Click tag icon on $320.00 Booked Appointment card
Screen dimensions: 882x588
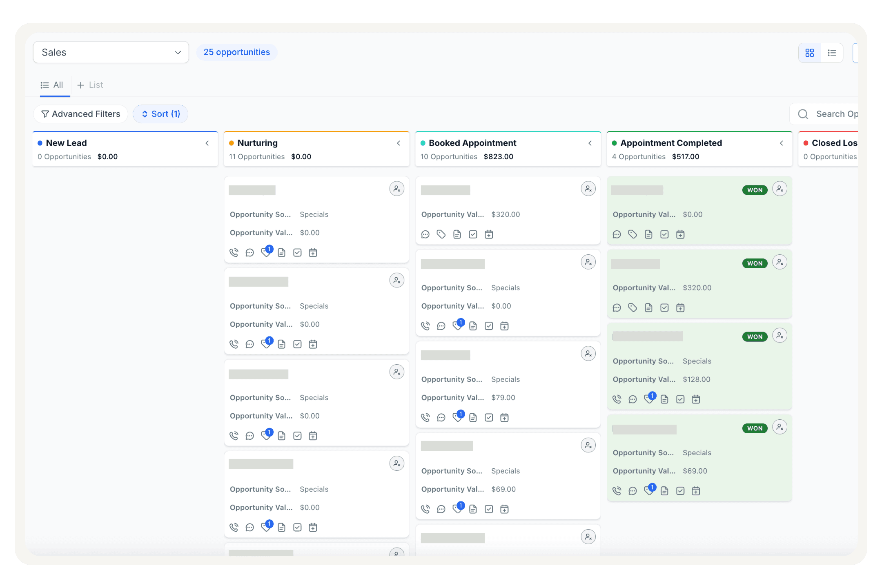click(441, 234)
